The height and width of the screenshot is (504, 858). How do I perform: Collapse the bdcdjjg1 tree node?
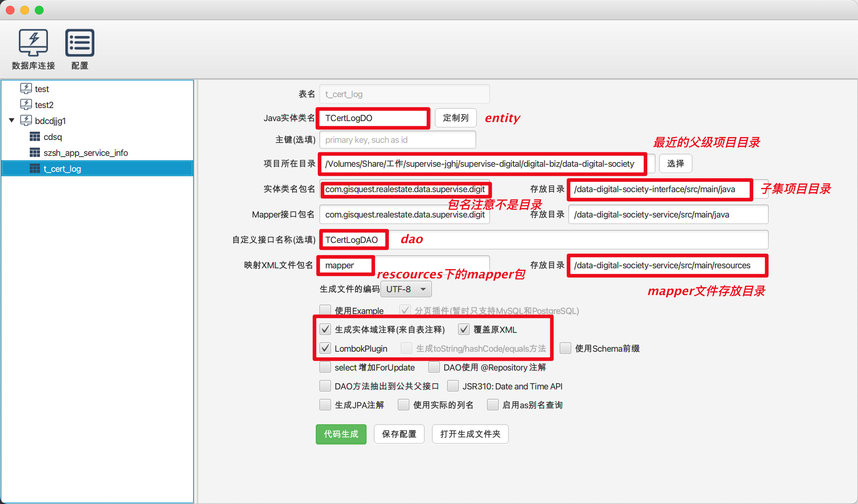(x=12, y=120)
